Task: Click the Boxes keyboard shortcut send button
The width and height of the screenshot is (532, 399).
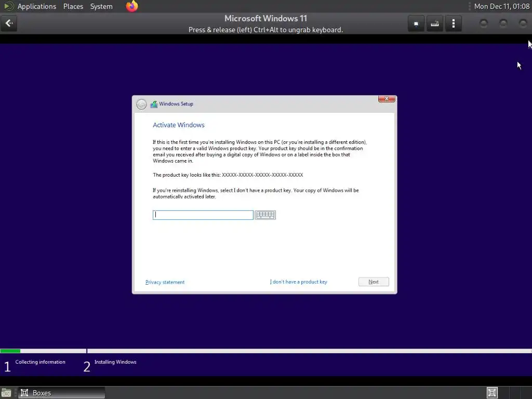Action: [435, 24]
